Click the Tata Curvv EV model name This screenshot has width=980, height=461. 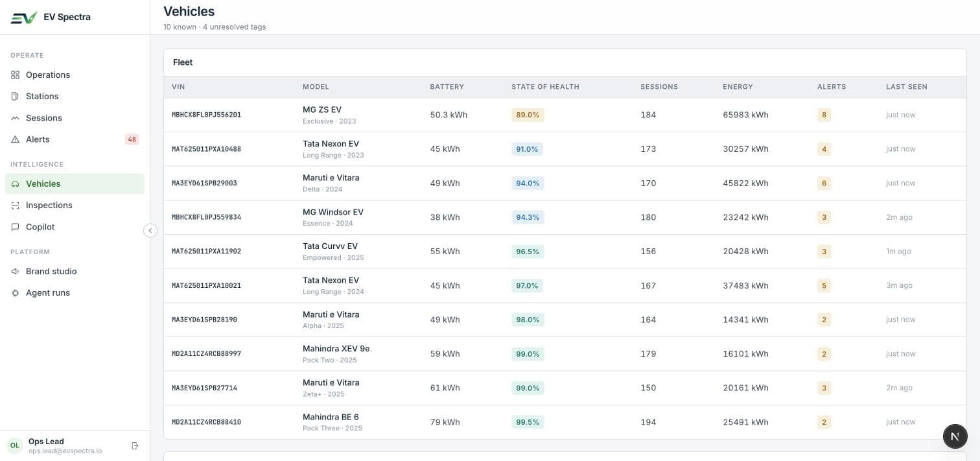tap(330, 246)
